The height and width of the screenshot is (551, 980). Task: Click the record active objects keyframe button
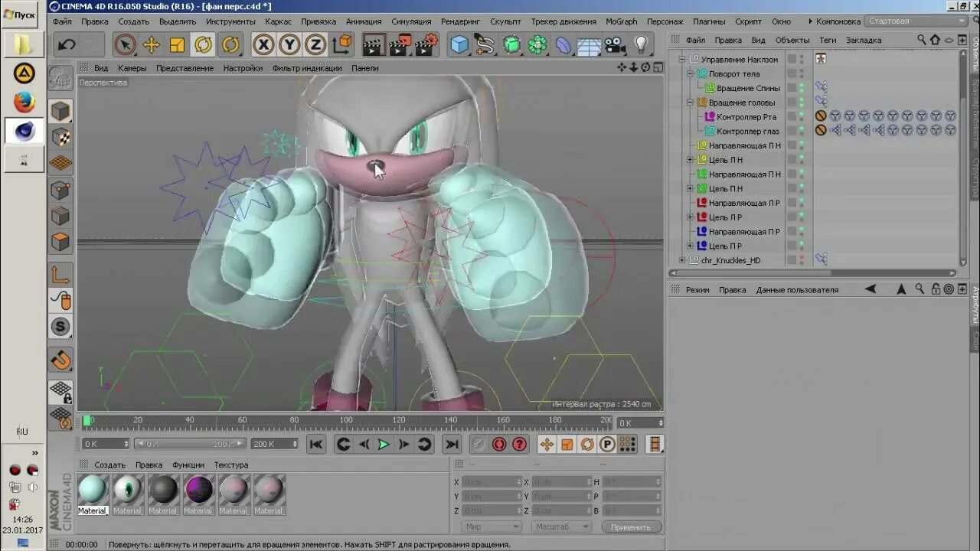478,444
